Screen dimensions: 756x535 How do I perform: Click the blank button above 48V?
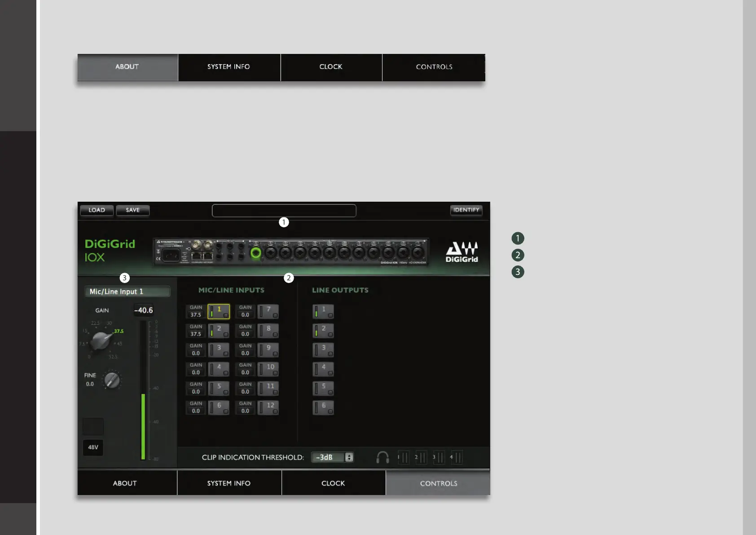click(93, 426)
